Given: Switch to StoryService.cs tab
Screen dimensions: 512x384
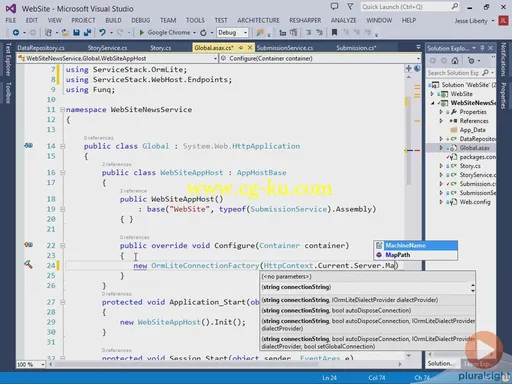Looking at the screenshot, I should [x=107, y=48].
